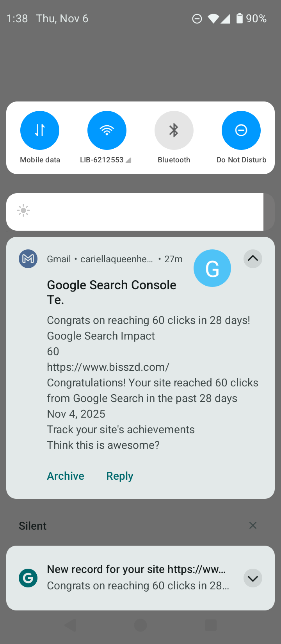Toggle the Mobile data quick setting

tap(40, 130)
